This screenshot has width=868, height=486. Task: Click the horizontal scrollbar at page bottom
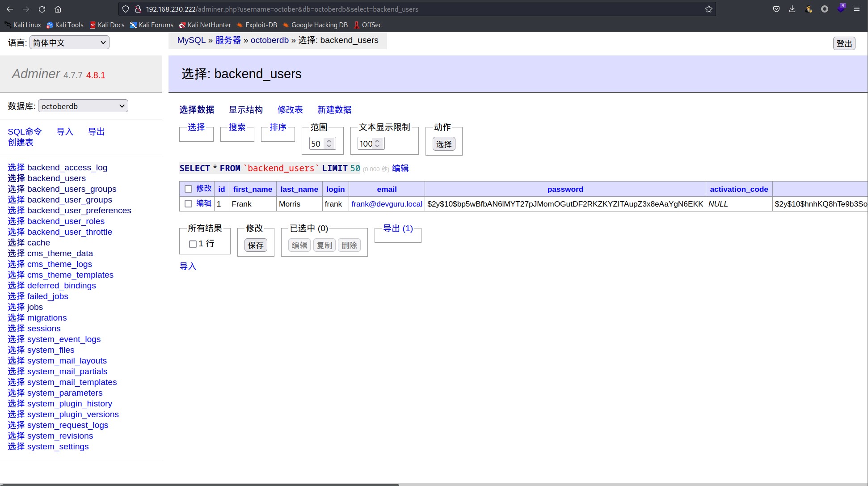199,485
